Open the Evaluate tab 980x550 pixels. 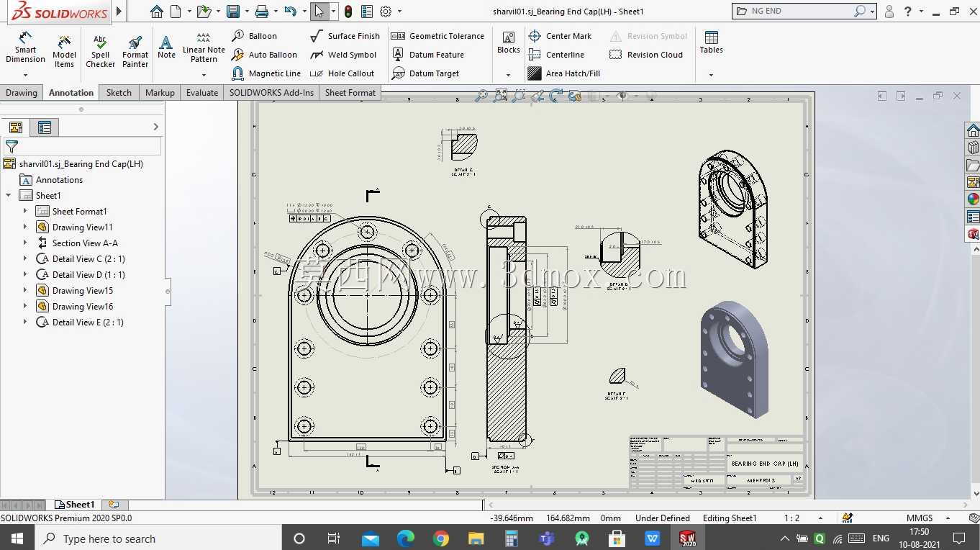coord(202,93)
